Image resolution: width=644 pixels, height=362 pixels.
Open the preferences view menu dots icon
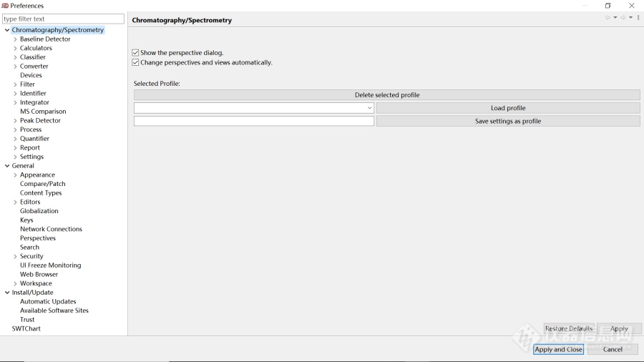(639, 18)
